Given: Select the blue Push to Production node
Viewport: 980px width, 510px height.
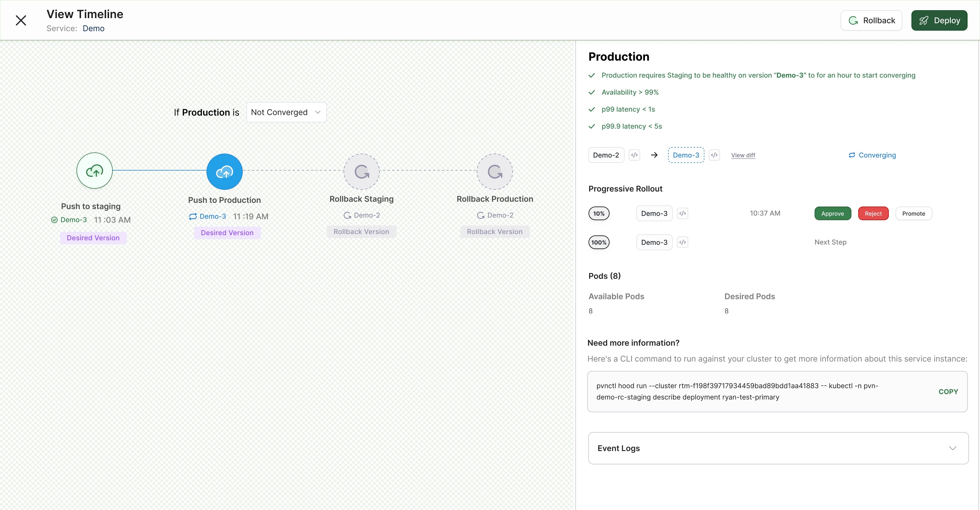Looking at the screenshot, I should 224,172.
